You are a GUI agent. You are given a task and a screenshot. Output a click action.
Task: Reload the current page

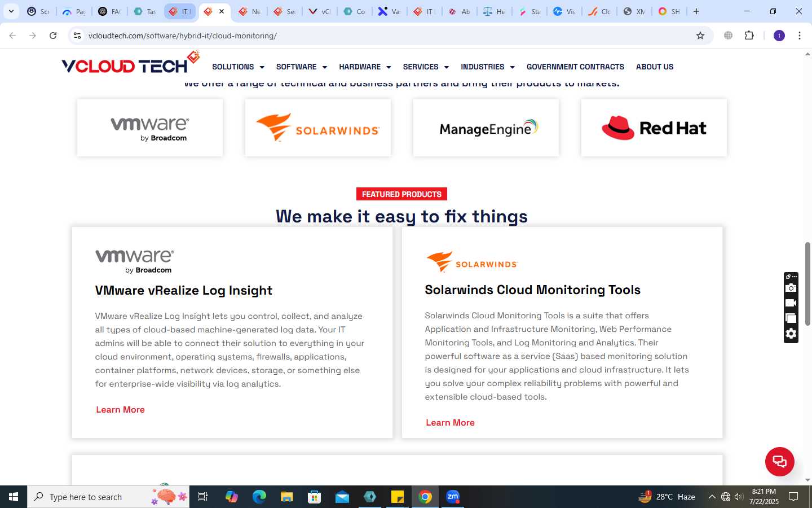[x=53, y=36]
